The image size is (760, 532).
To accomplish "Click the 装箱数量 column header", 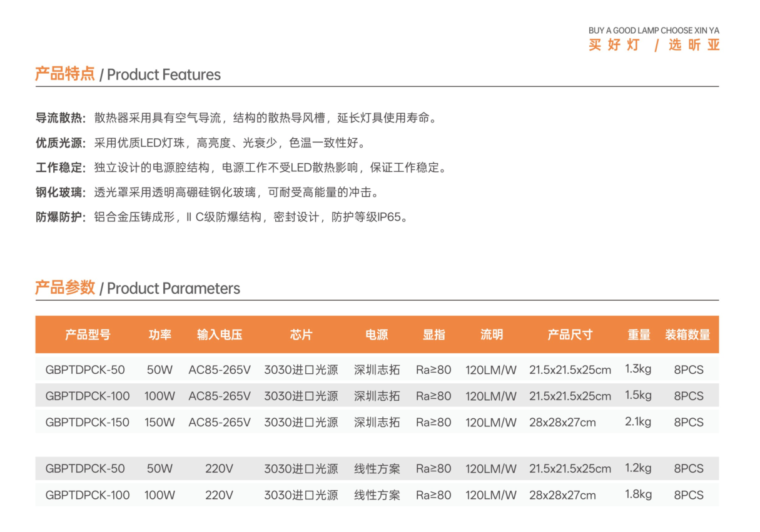I will 688,334.
